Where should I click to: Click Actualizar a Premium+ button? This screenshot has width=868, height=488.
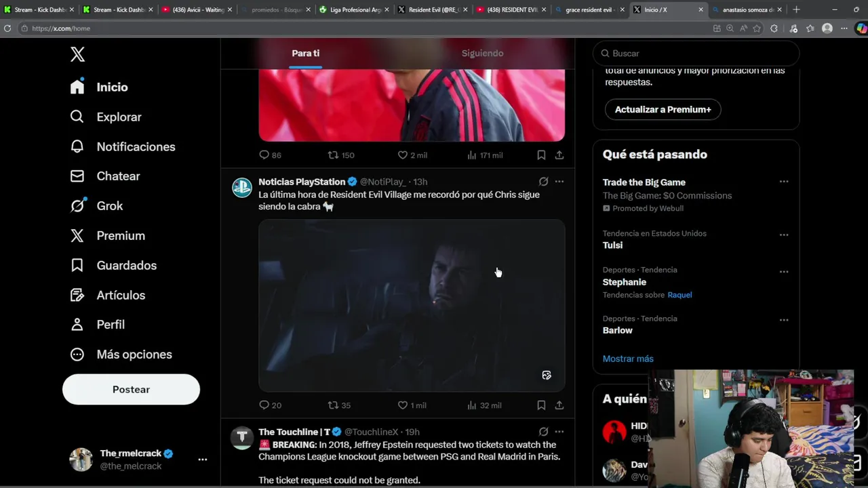click(x=663, y=109)
